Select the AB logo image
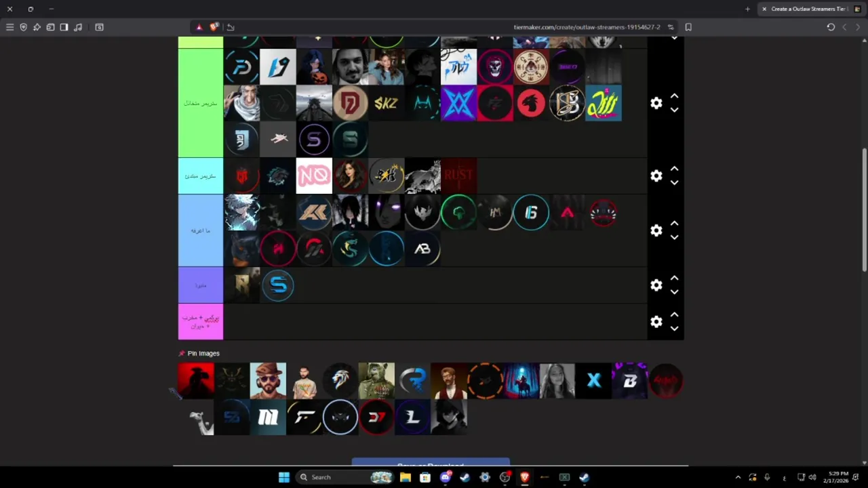 [x=422, y=249]
